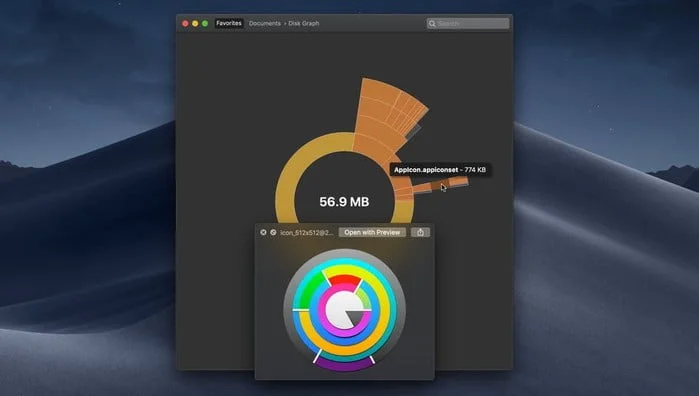The image size is (699, 396).
Task: Select the 56.9 MB center of the graph
Action: tap(344, 202)
